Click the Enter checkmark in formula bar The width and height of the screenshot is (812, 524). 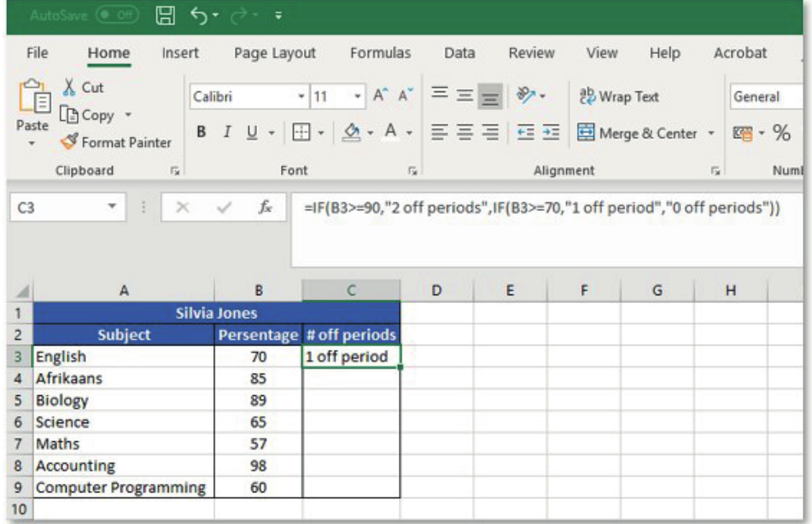225,207
